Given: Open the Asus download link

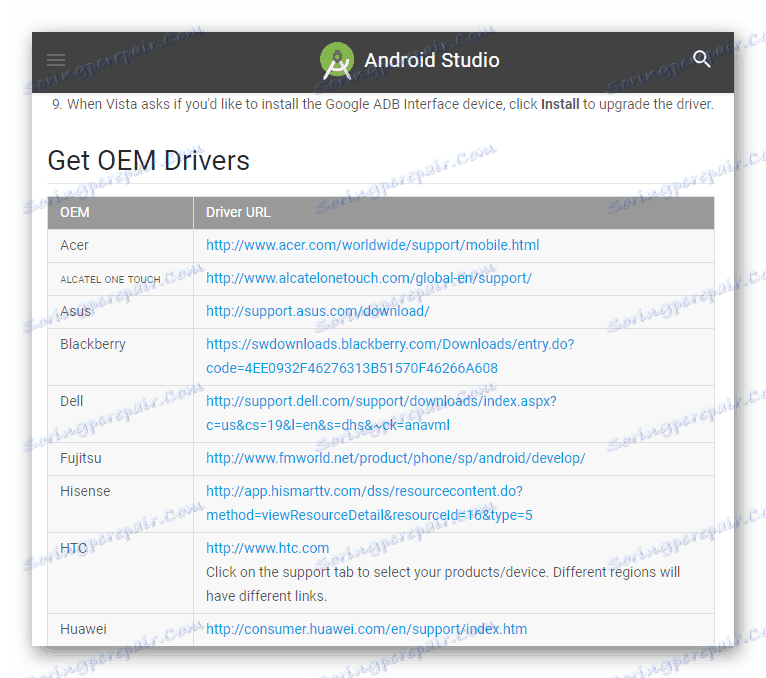Looking at the screenshot, I should [318, 311].
